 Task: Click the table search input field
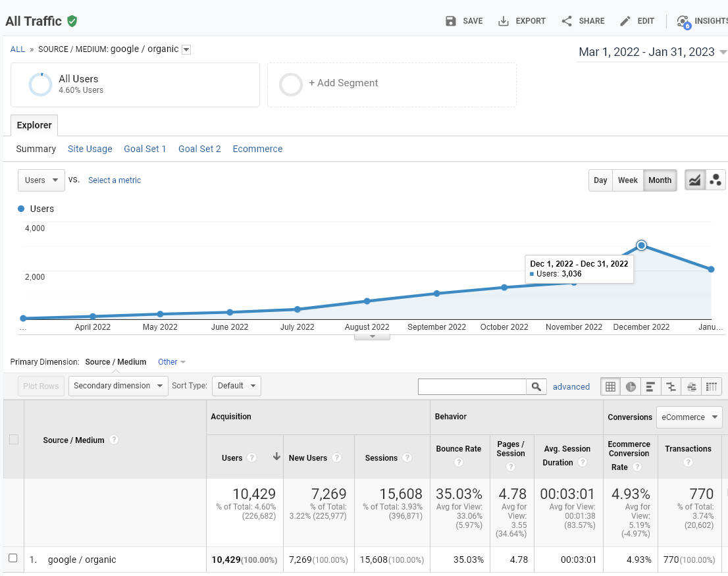click(472, 386)
